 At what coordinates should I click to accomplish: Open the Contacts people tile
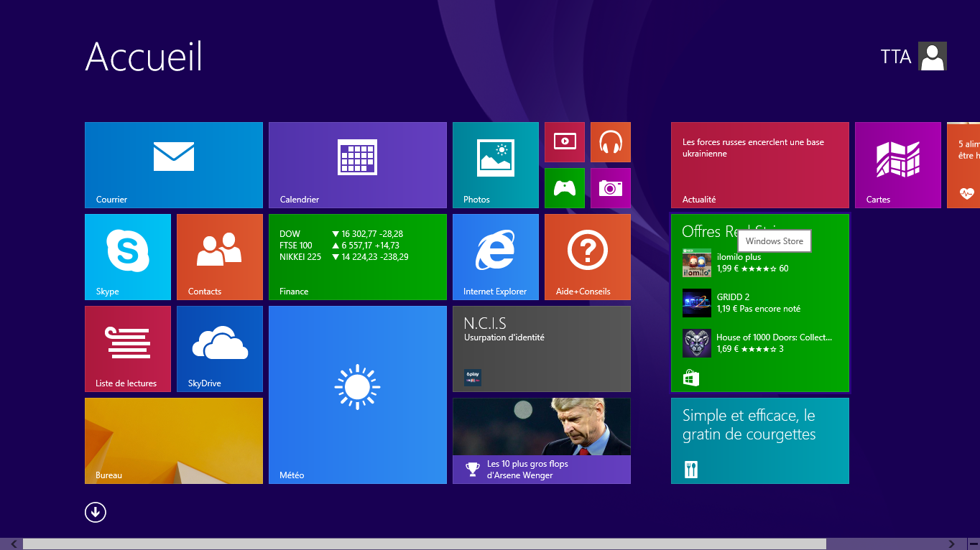pyautogui.click(x=220, y=257)
